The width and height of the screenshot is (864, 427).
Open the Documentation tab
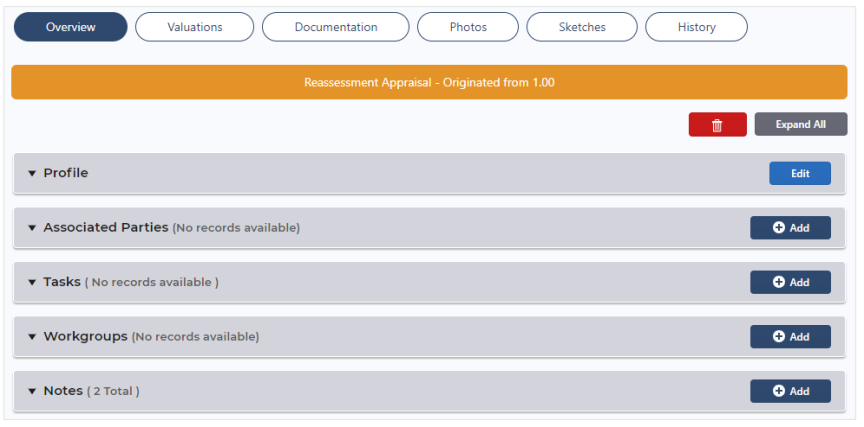click(x=336, y=27)
